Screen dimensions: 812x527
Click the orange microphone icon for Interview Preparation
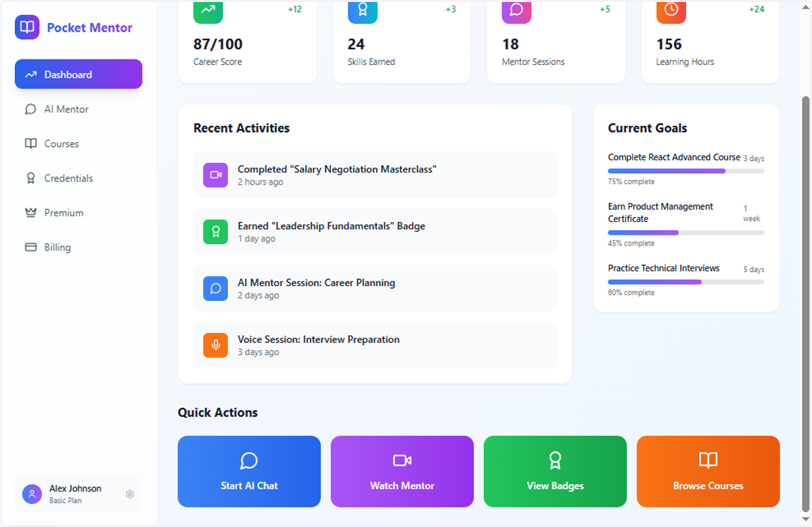point(215,345)
